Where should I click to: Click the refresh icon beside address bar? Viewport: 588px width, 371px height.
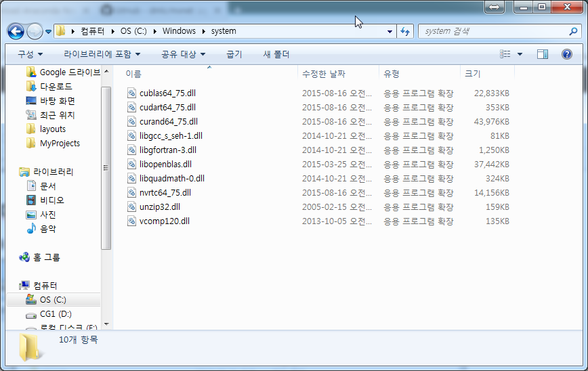pos(405,31)
